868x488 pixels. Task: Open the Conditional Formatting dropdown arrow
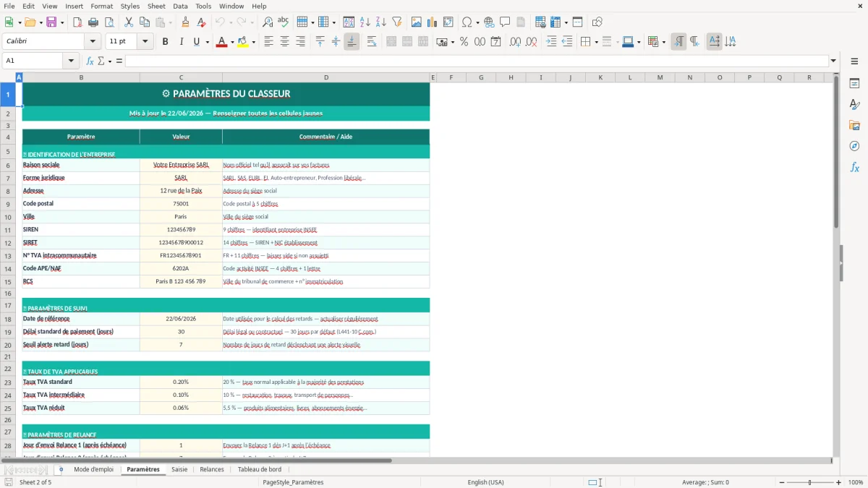click(663, 42)
